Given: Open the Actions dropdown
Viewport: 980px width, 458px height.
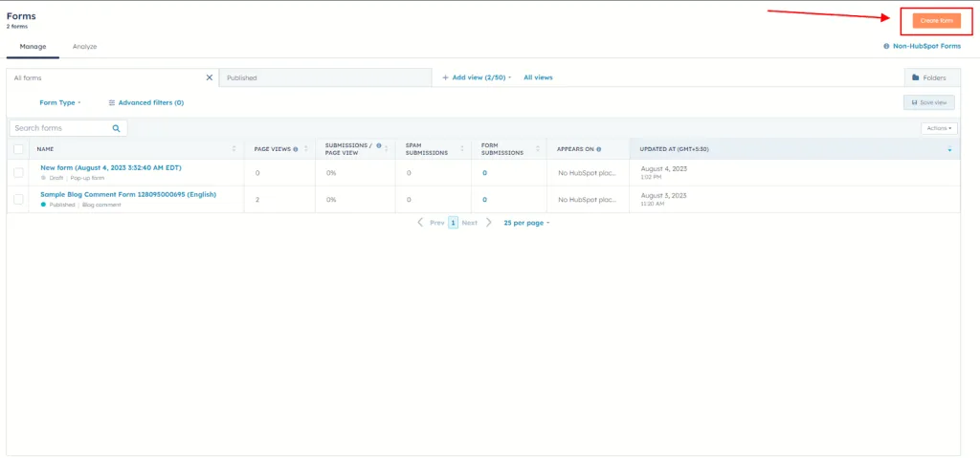Looking at the screenshot, I should click(x=940, y=128).
